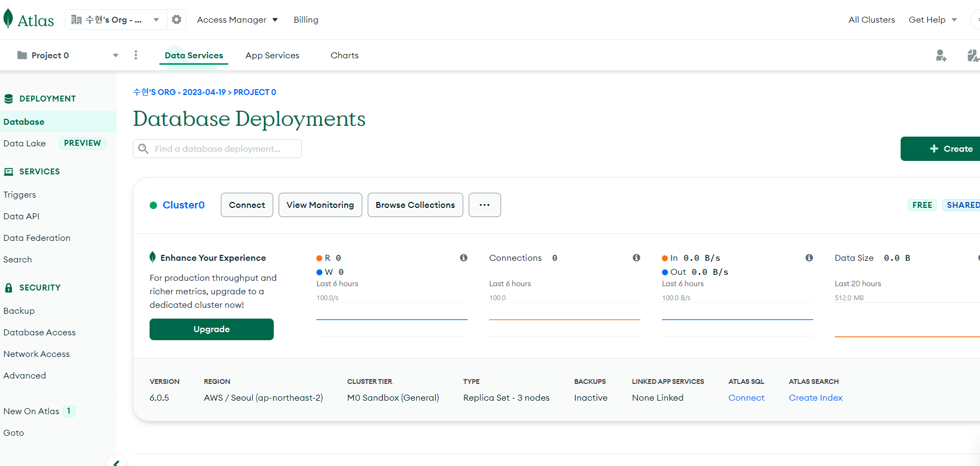Click the New On Atlas count badge
Viewport: 980px width, 466px height.
coord(69,411)
